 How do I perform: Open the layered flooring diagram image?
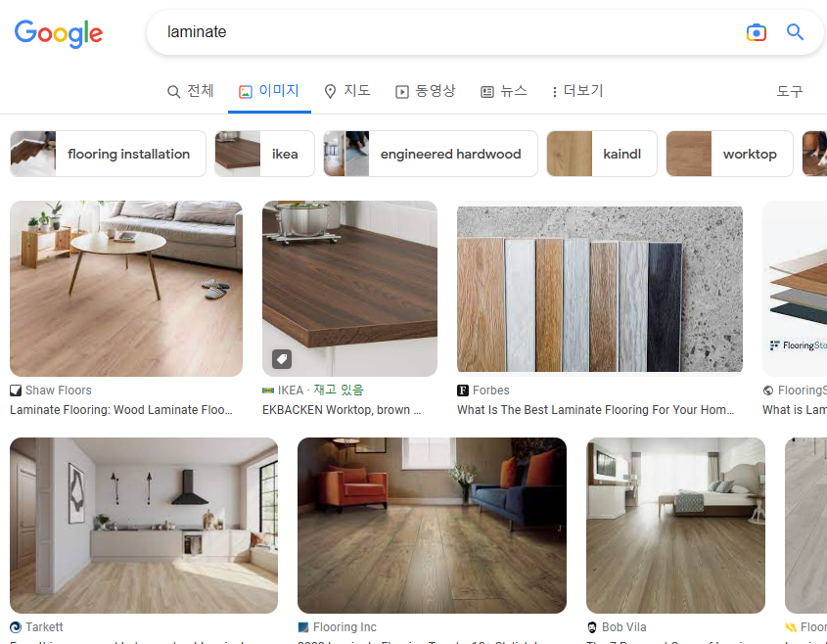(795, 289)
